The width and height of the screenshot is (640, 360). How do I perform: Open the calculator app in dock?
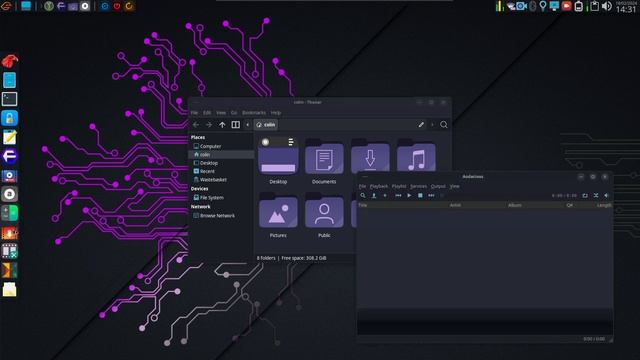9,213
